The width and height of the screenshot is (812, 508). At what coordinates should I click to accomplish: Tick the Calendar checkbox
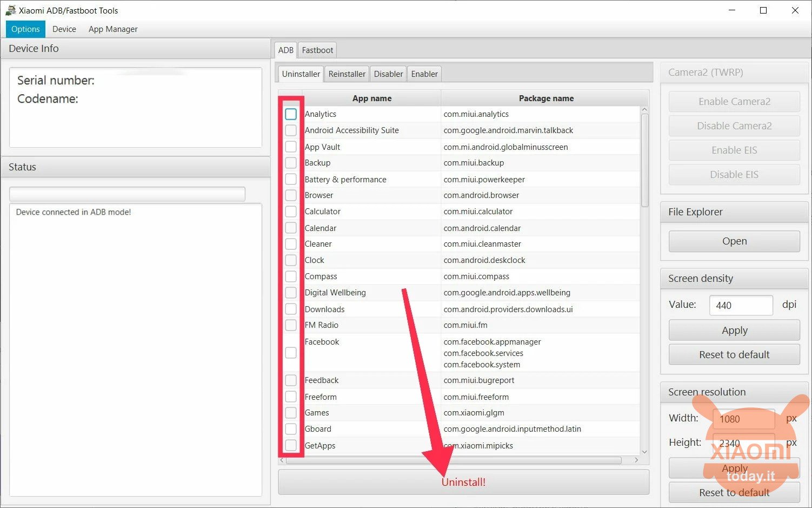[291, 228]
